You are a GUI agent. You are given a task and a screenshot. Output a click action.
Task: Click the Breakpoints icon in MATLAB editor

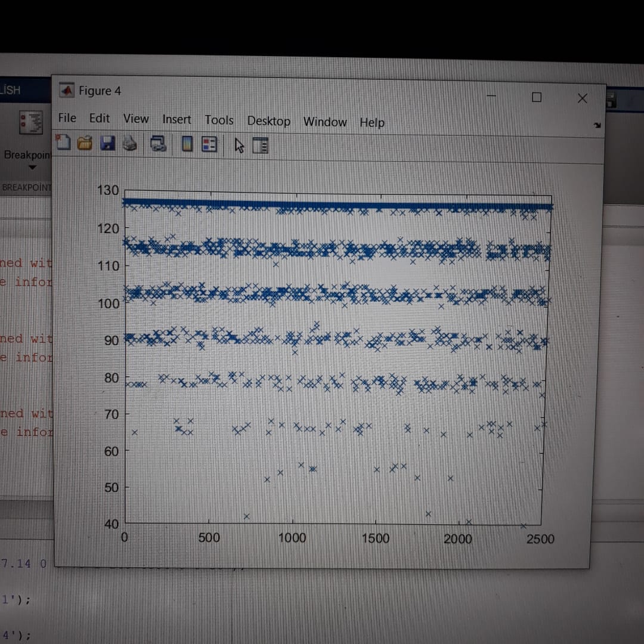click(31, 122)
